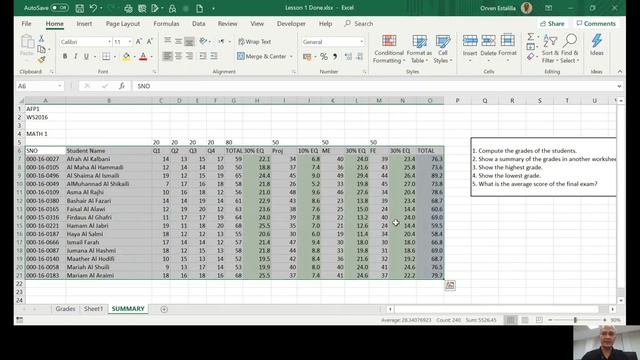Toggle the AutoSave switch
Image resolution: width=640 pixels, height=360 pixels.
click(x=60, y=8)
